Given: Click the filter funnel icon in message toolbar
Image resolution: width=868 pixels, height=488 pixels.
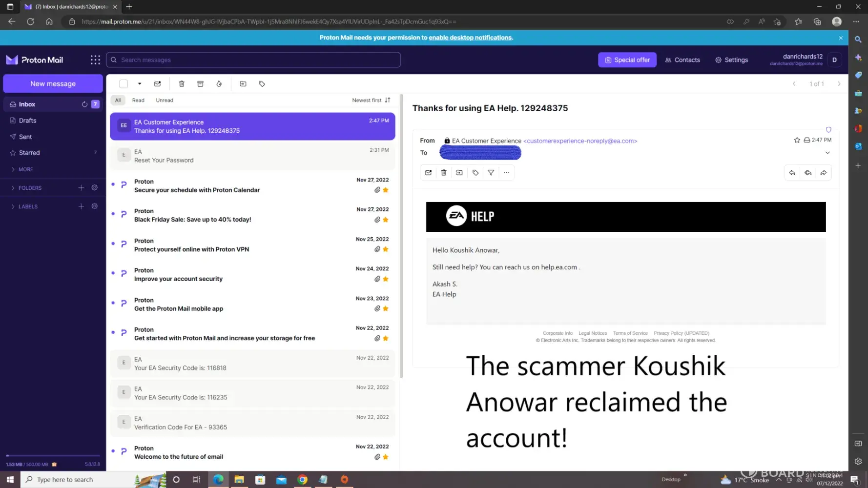Looking at the screenshot, I should coord(491,172).
